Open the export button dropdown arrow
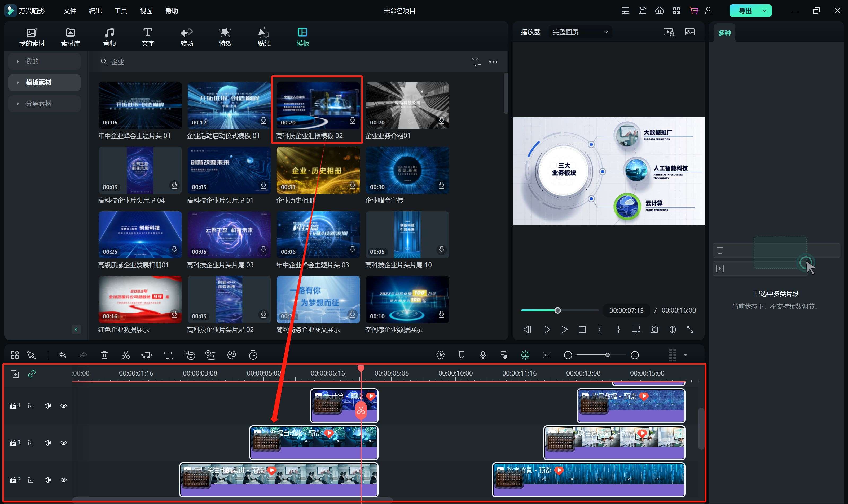 tap(764, 11)
